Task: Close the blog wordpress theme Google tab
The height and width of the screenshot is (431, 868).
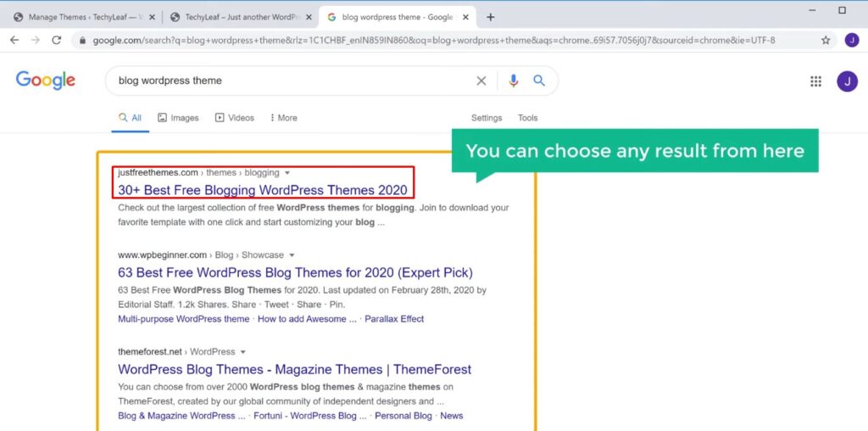Action: 465,17
